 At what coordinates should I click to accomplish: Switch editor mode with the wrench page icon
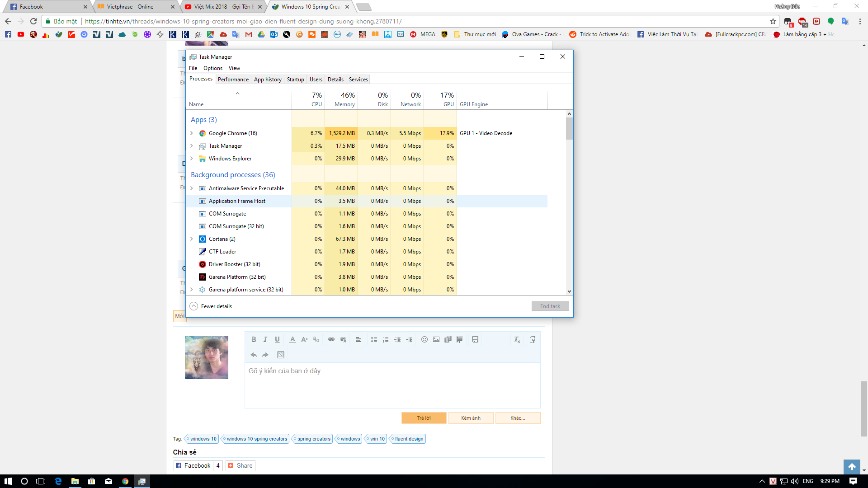(533, 339)
